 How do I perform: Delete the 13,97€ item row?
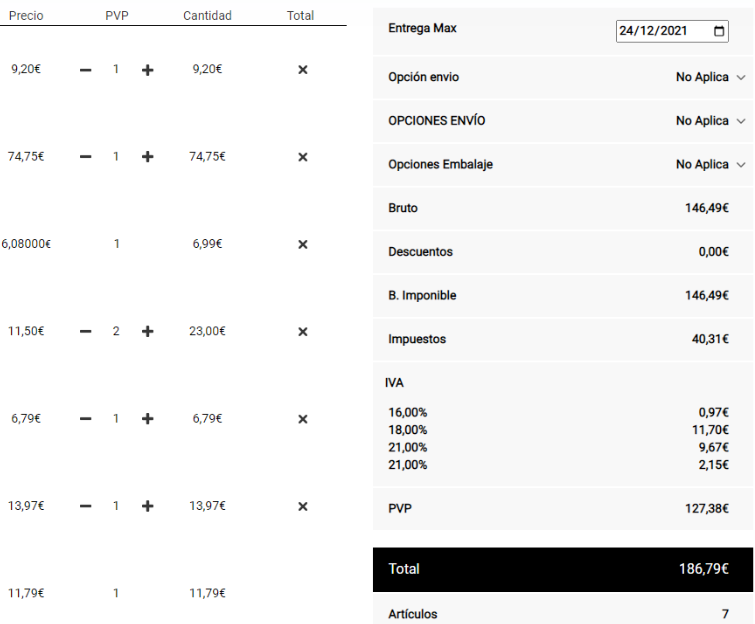303,506
